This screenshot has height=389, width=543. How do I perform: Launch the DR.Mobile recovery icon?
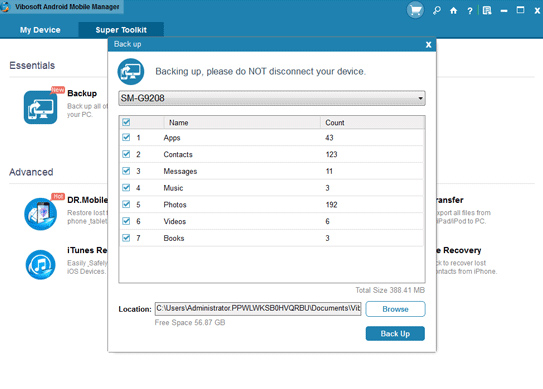pyautogui.click(x=41, y=214)
